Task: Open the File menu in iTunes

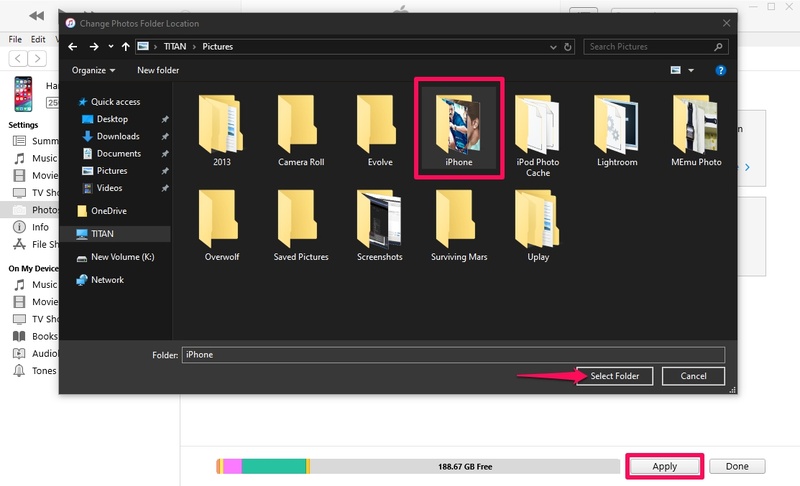Action: [x=15, y=39]
